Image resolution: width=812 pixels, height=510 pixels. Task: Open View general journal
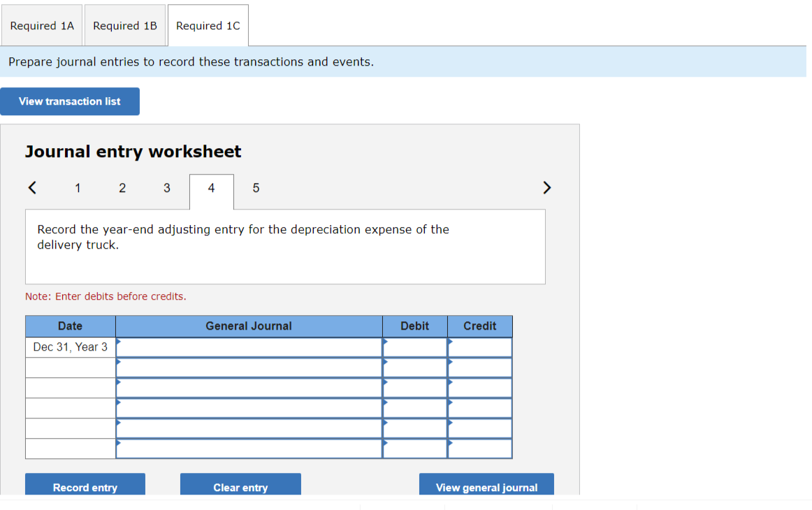[486, 485]
